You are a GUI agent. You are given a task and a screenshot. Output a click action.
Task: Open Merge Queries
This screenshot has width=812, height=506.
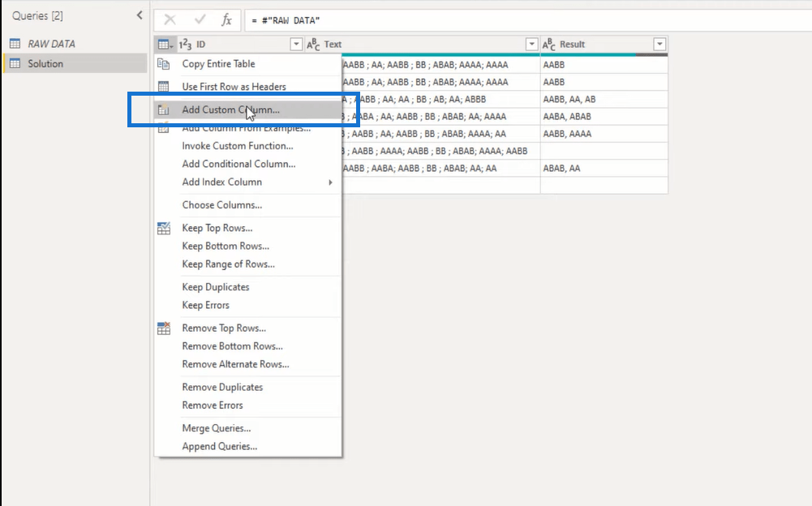click(216, 428)
